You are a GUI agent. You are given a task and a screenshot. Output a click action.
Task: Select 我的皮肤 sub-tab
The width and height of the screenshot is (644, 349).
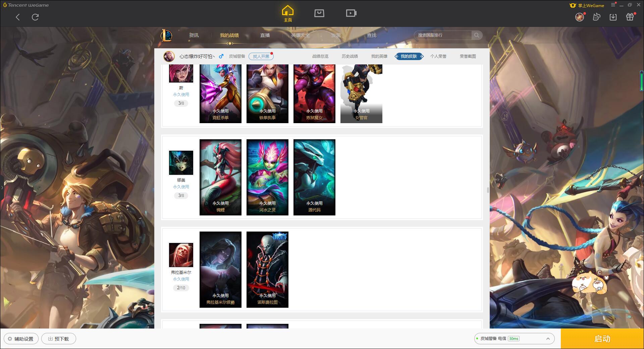click(x=409, y=56)
